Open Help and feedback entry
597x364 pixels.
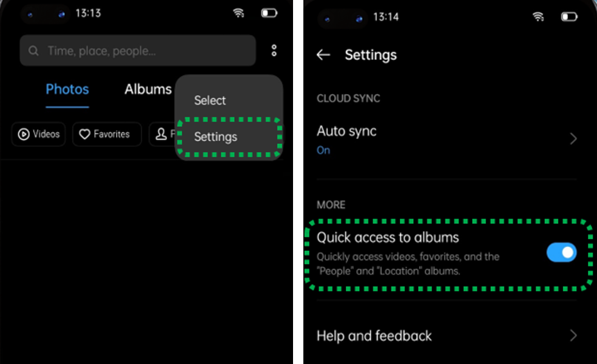click(447, 335)
